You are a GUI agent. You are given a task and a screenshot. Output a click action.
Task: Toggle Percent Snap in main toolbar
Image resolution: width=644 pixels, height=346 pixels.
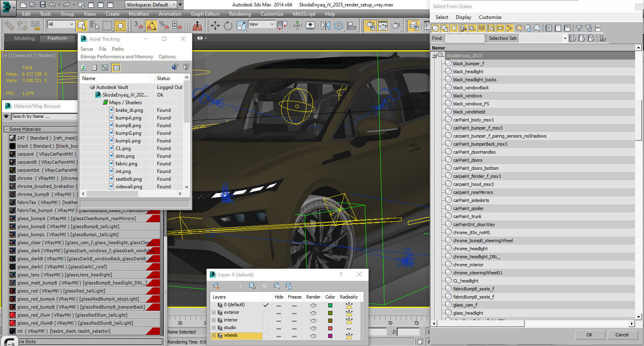(164, 26)
